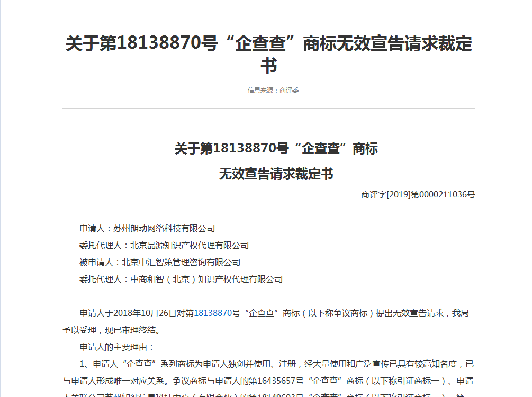
Task: Click the heading line '无效宣告请求裁定书'
Action: pyautogui.click(x=276, y=174)
